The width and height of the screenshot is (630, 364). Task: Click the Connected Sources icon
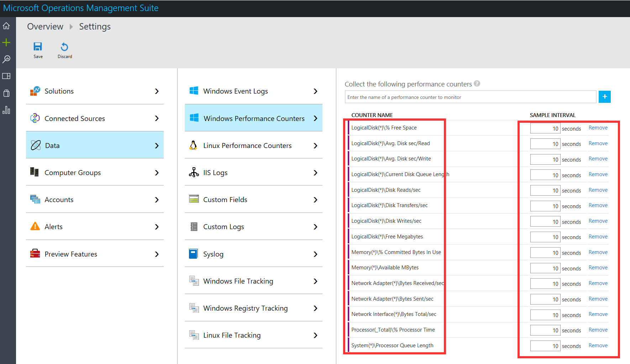coord(35,118)
